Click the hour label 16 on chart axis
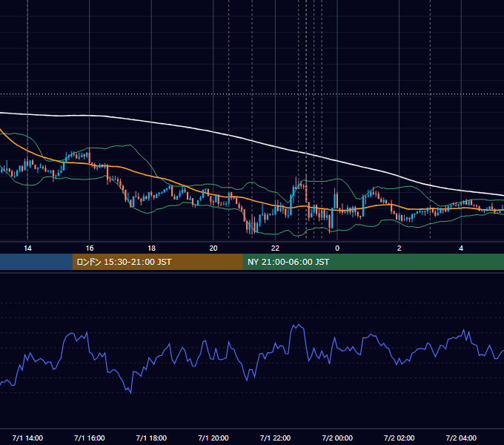 tap(90, 248)
